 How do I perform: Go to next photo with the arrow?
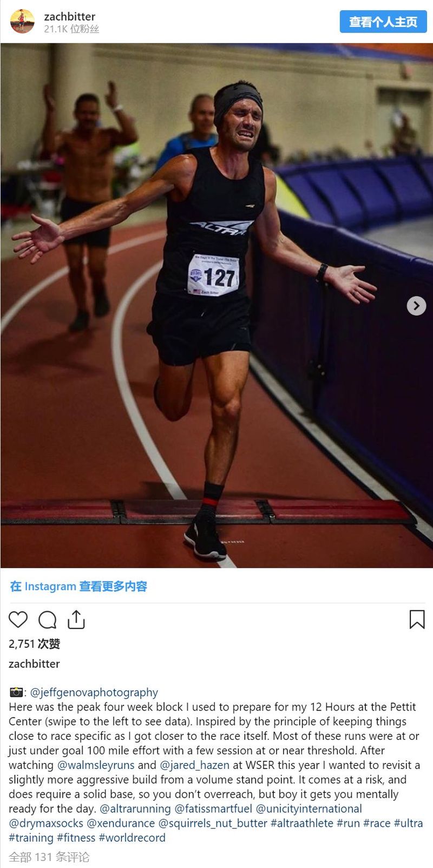(416, 306)
